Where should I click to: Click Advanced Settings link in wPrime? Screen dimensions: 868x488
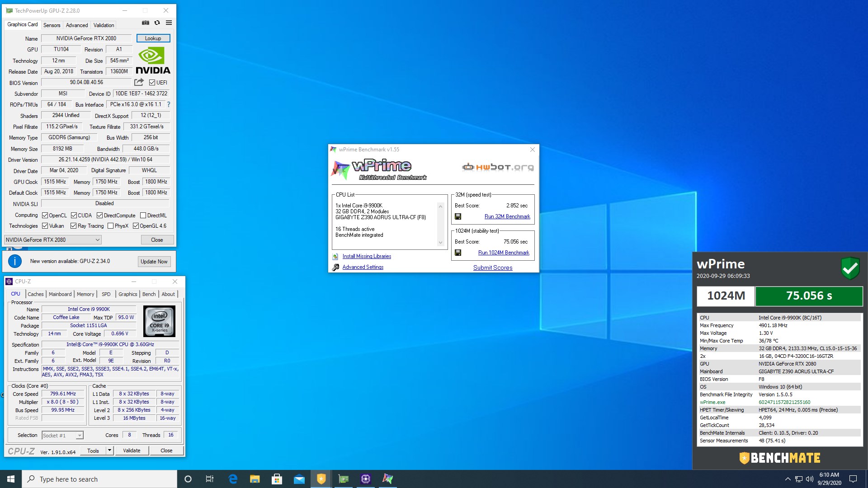coord(363,267)
